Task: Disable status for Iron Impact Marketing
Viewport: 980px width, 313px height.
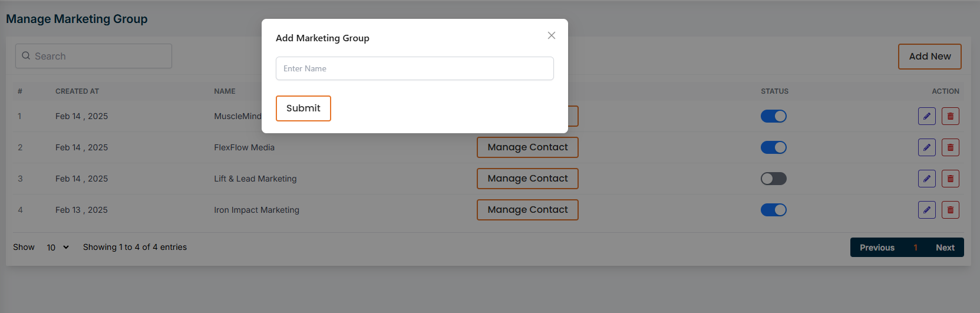Action: point(773,210)
